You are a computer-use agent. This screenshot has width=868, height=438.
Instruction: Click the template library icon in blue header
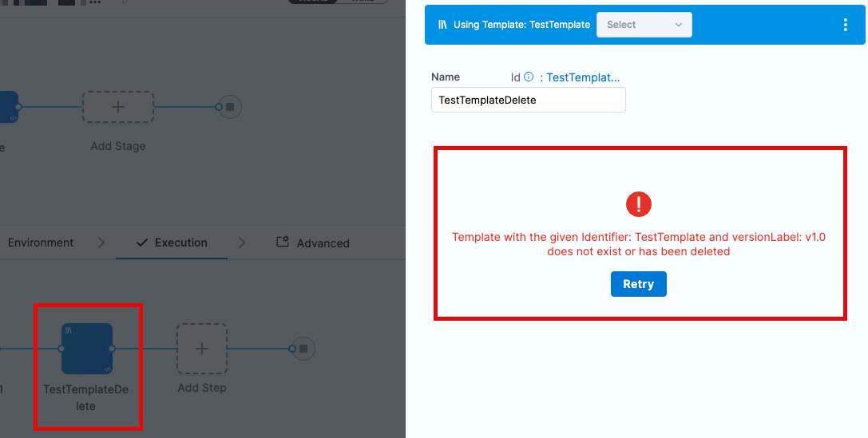[442, 24]
